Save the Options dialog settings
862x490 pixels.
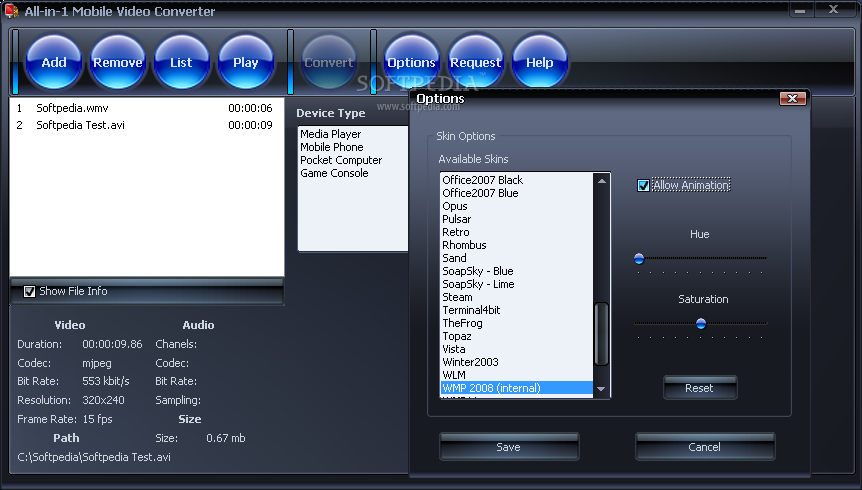tap(509, 447)
